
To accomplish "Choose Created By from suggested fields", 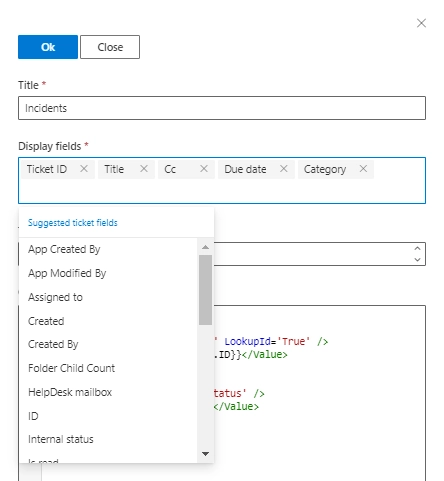I will pyautogui.click(x=108, y=344).
